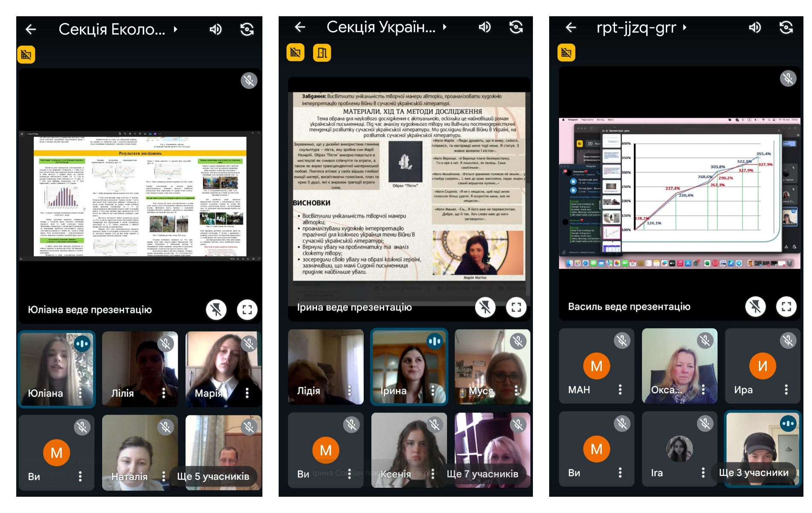This screenshot has width=812, height=513.
Task: Unpin Ірина's presentation
Action: tap(485, 307)
